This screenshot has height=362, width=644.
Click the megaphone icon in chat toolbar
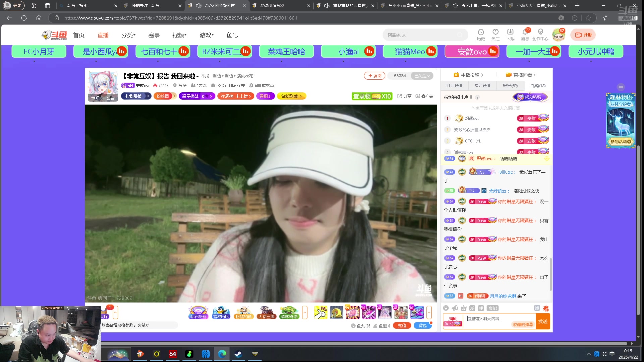455,308
